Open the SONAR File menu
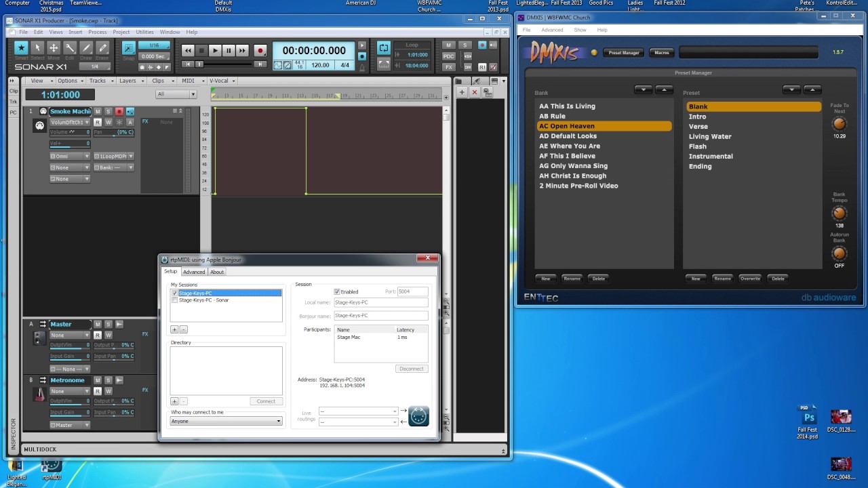 click(x=23, y=32)
